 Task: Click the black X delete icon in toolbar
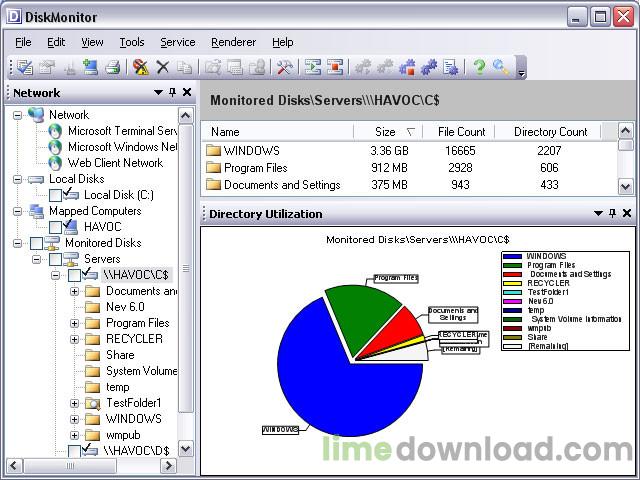(x=162, y=67)
